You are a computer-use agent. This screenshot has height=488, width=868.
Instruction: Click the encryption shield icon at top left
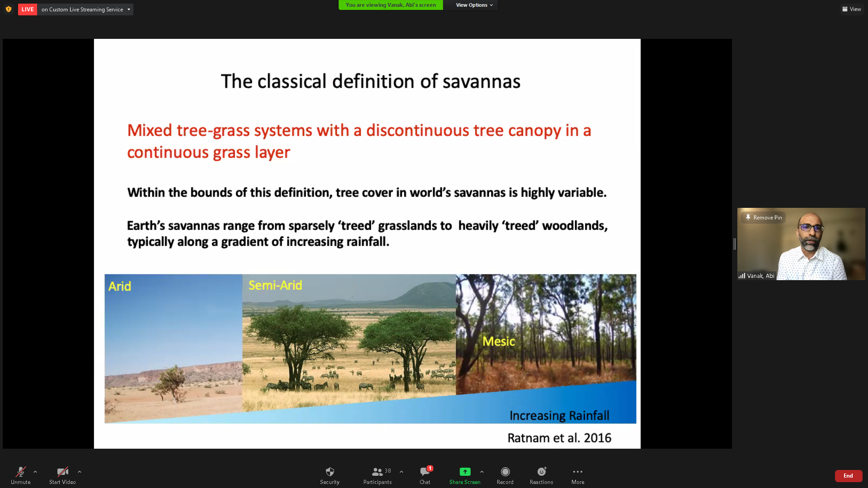[x=9, y=9]
